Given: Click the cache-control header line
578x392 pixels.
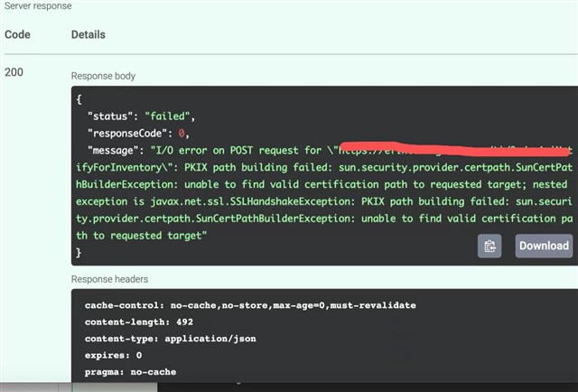Looking at the screenshot, I should coord(250,305).
